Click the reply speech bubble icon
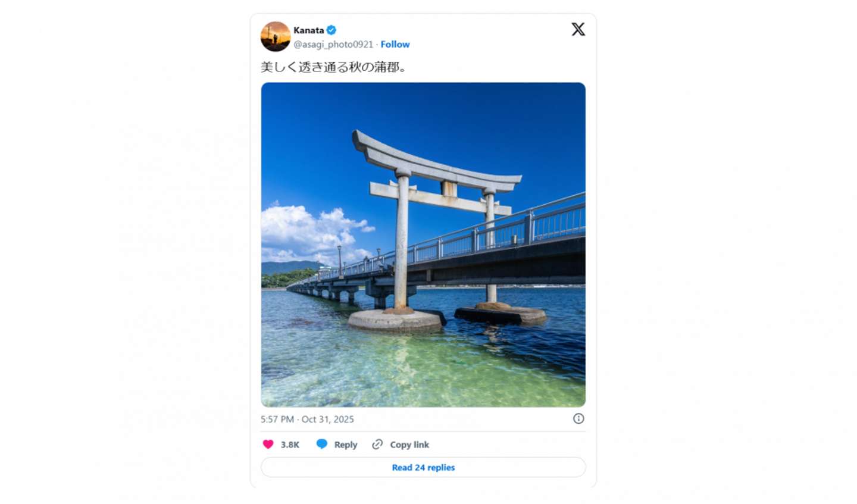Image resolution: width=857 pixels, height=504 pixels. (321, 444)
